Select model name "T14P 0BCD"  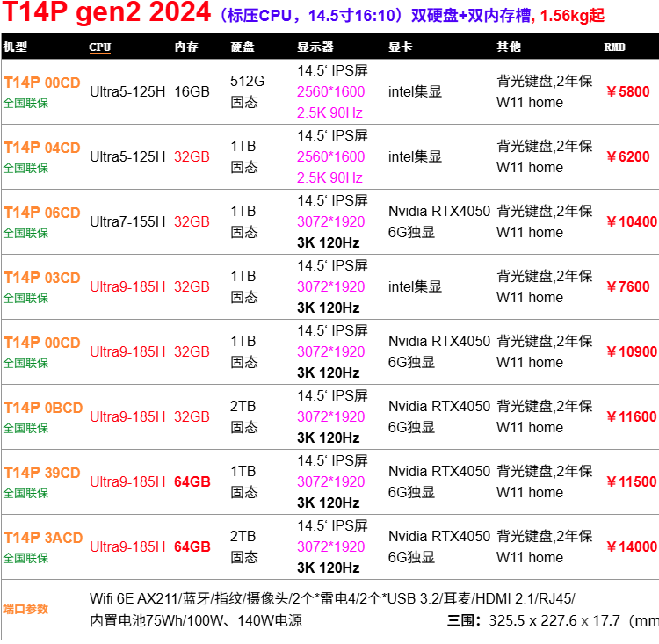coord(43,408)
